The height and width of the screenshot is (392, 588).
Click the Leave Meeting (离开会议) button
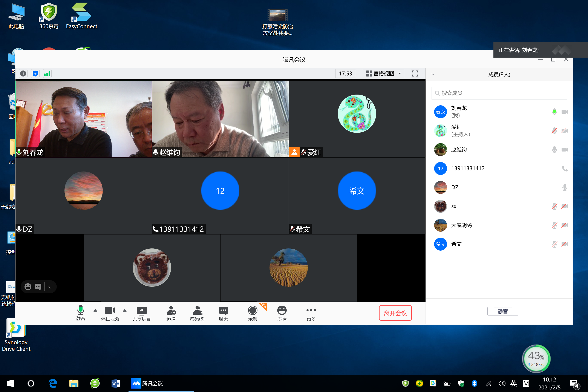tap(395, 313)
